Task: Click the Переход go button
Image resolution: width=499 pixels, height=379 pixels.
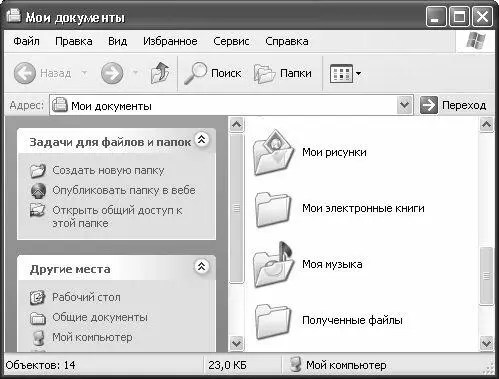Action: tap(454, 105)
